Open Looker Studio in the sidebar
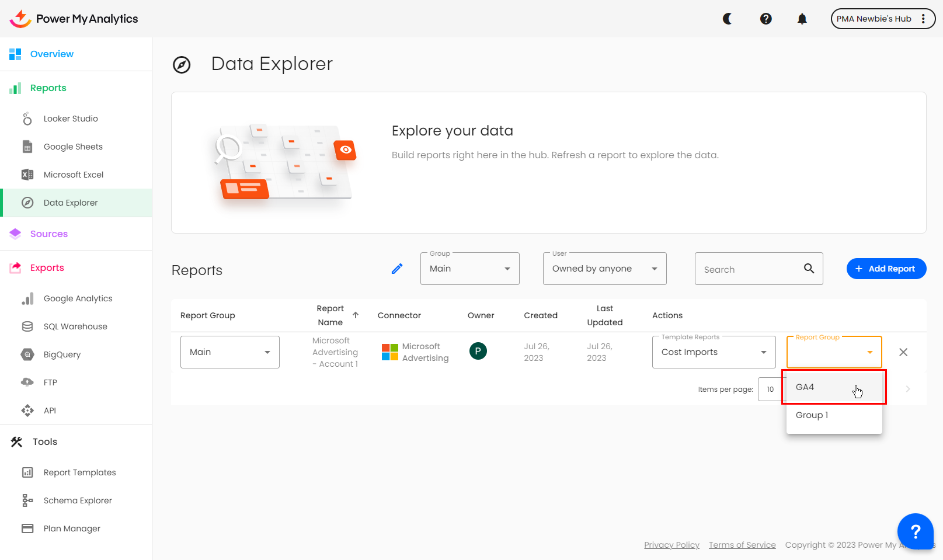 click(x=71, y=119)
